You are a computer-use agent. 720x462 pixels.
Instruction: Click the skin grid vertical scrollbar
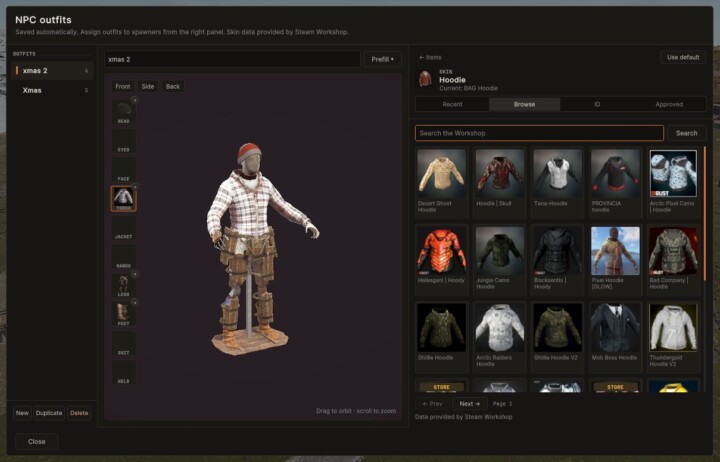coord(704,214)
